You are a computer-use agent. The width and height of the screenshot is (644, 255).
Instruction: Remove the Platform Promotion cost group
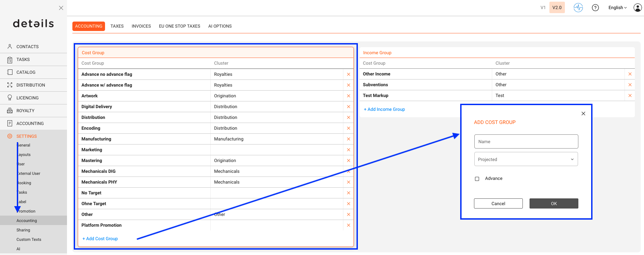(348, 225)
